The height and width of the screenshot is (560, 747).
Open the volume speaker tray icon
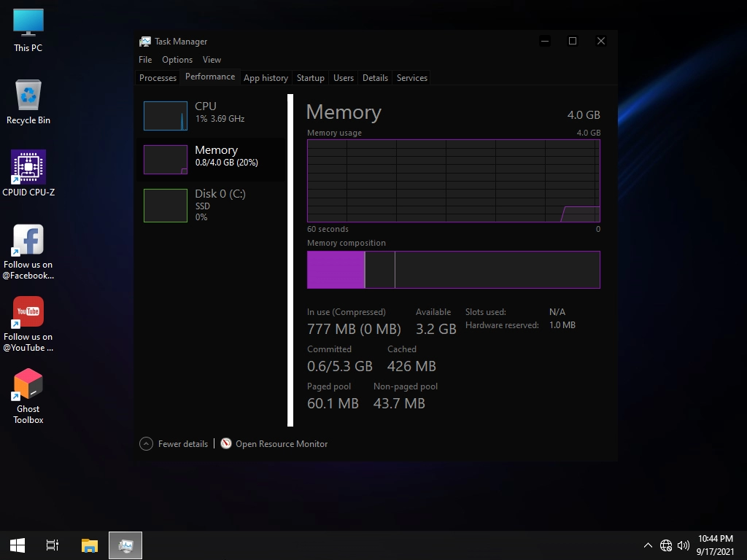click(684, 545)
